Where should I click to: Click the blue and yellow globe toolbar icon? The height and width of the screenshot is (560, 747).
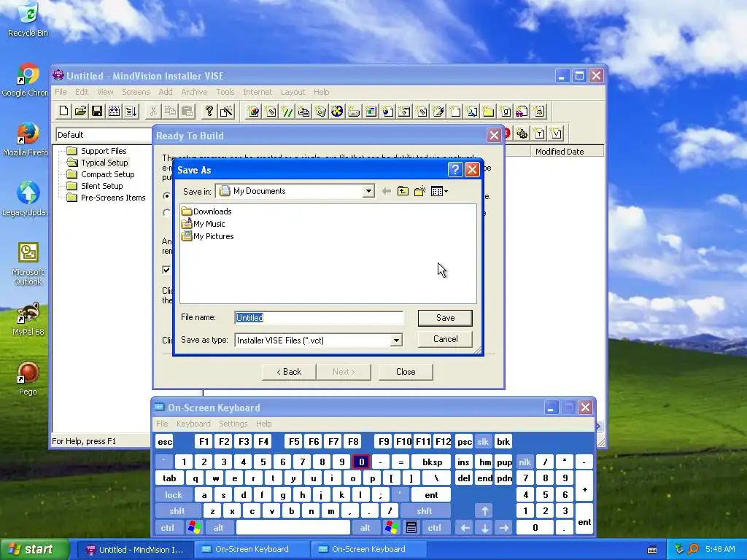pyautogui.click(x=337, y=112)
